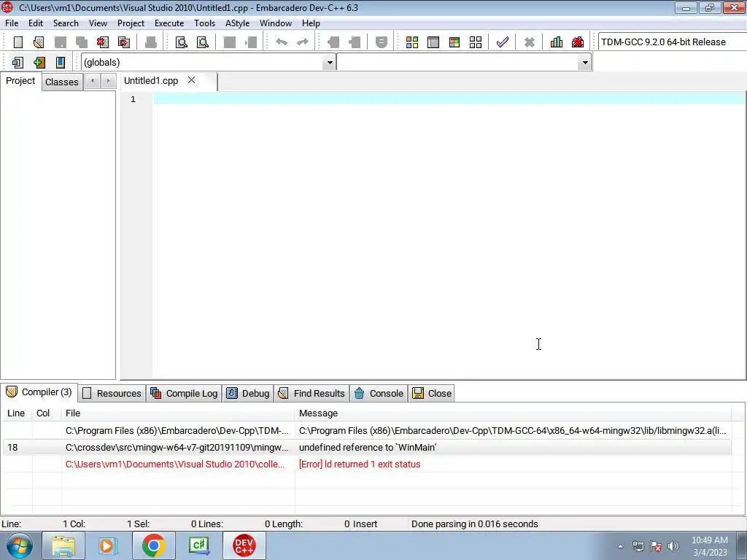Click the grayed Save toolbar icon
The height and width of the screenshot is (560, 747).
click(x=60, y=42)
